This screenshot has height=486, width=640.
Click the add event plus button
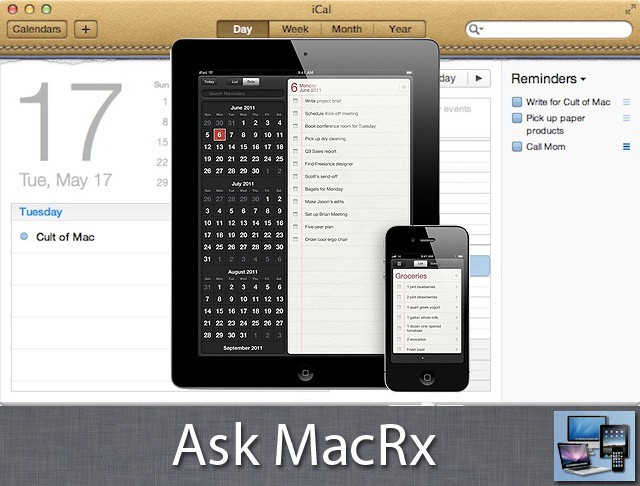pos(85,29)
